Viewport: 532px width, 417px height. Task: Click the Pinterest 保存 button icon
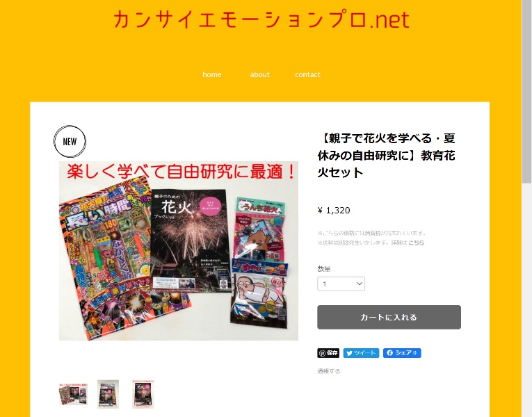328,353
